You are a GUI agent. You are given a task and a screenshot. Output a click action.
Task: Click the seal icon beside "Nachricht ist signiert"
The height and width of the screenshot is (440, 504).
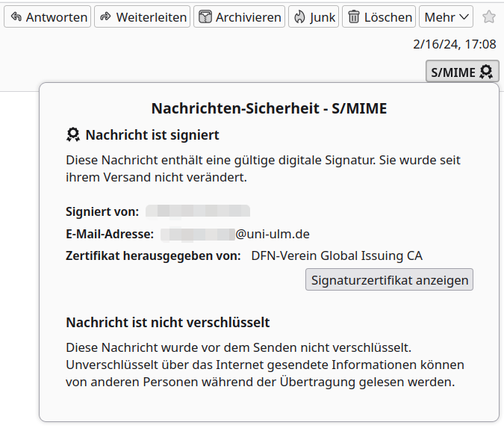73,135
